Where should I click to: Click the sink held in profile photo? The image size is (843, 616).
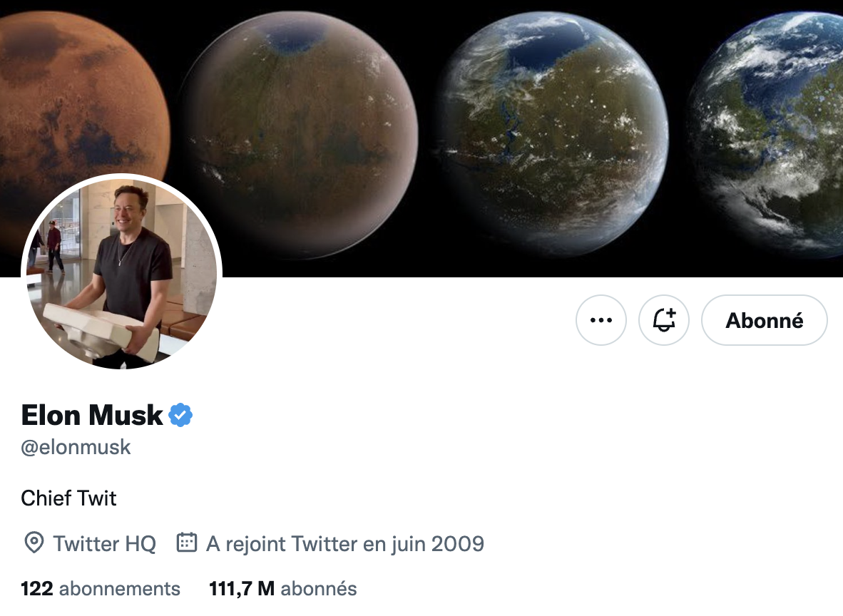tap(101, 333)
